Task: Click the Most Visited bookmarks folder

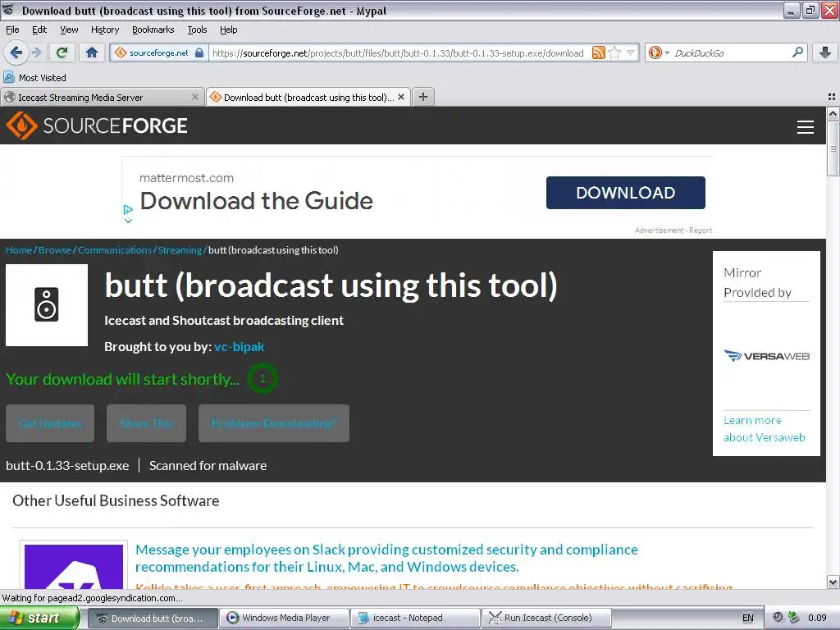Action: tap(34, 78)
